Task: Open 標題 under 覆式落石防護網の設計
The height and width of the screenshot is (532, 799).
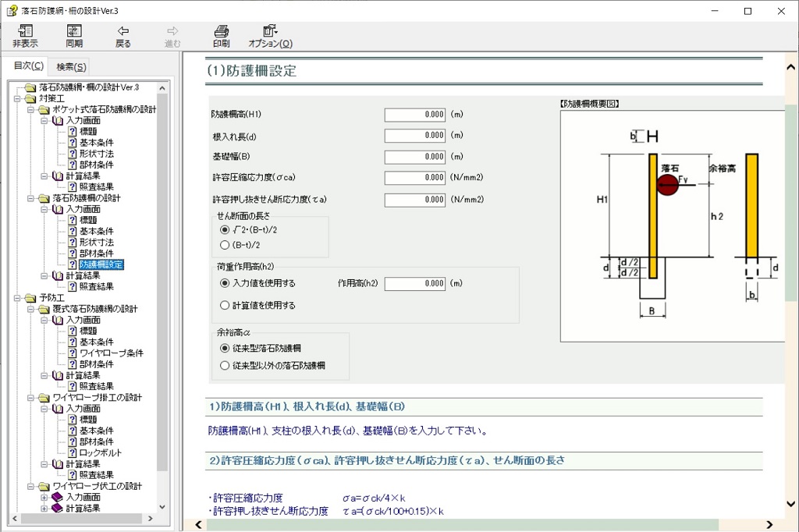Action: point(88,332)
